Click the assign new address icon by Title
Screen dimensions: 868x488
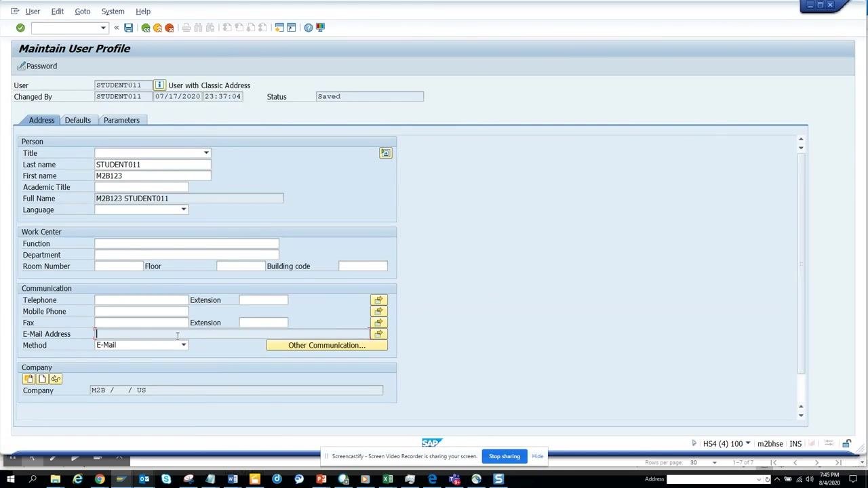point(385,153)
